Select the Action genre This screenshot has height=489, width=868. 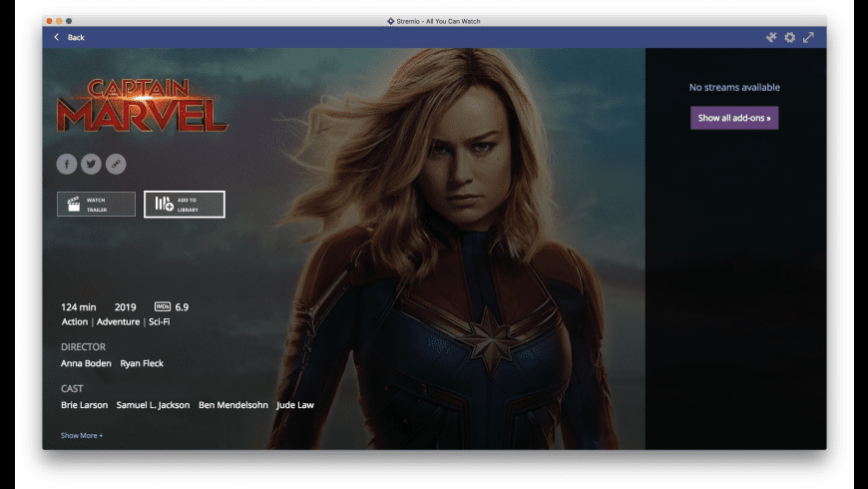75,321
